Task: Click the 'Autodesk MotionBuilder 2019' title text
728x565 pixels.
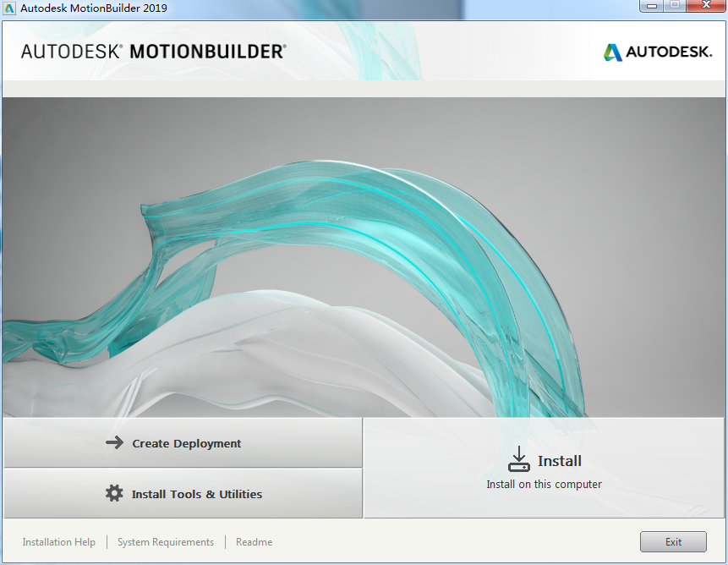Action: [94, 8]
